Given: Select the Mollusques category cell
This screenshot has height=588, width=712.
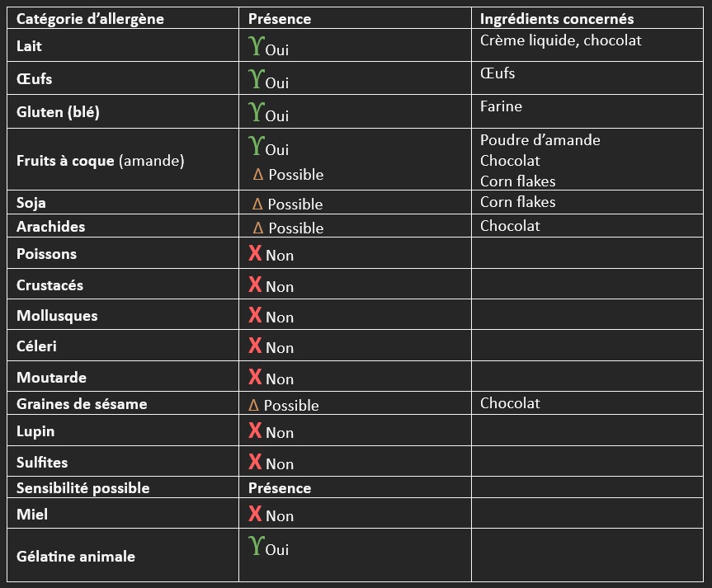Looking at the screenshot, I should 123,315.
